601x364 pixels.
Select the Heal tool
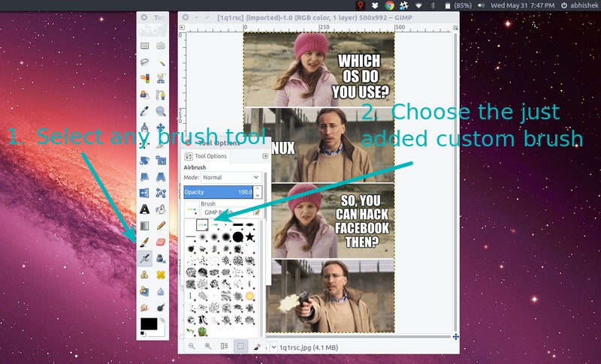(x=161, y=275)
